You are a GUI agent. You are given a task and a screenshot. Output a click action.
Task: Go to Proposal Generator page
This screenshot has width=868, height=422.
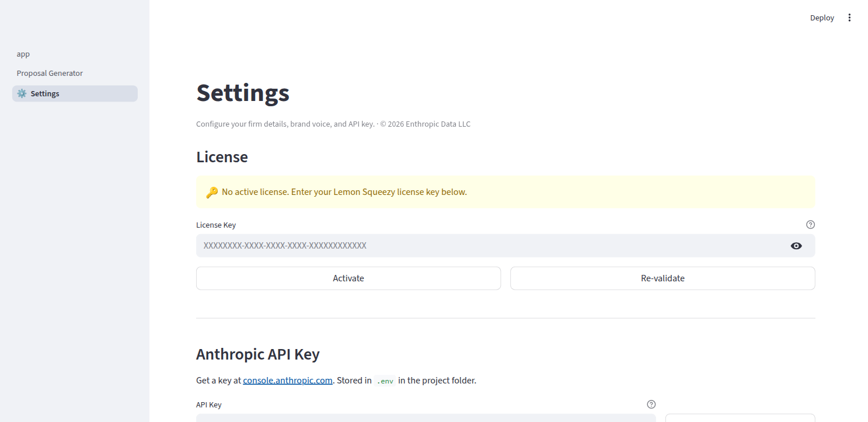[75, 73]
